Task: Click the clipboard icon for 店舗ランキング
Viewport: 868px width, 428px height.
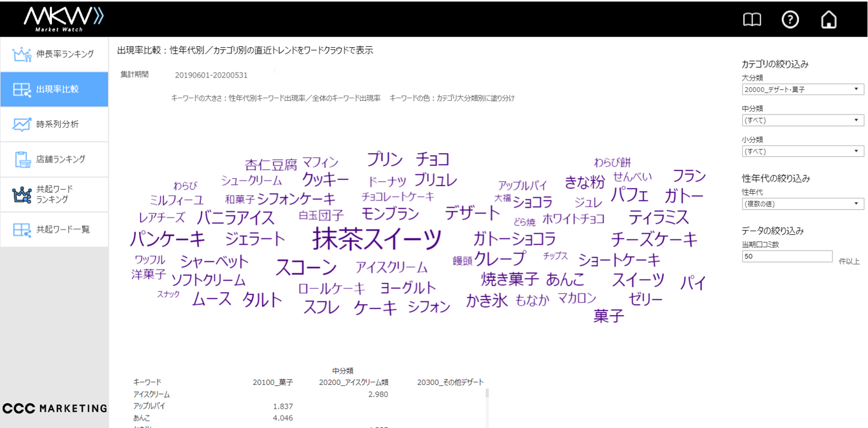Action: pyautogui.click(x=22, y=159)
